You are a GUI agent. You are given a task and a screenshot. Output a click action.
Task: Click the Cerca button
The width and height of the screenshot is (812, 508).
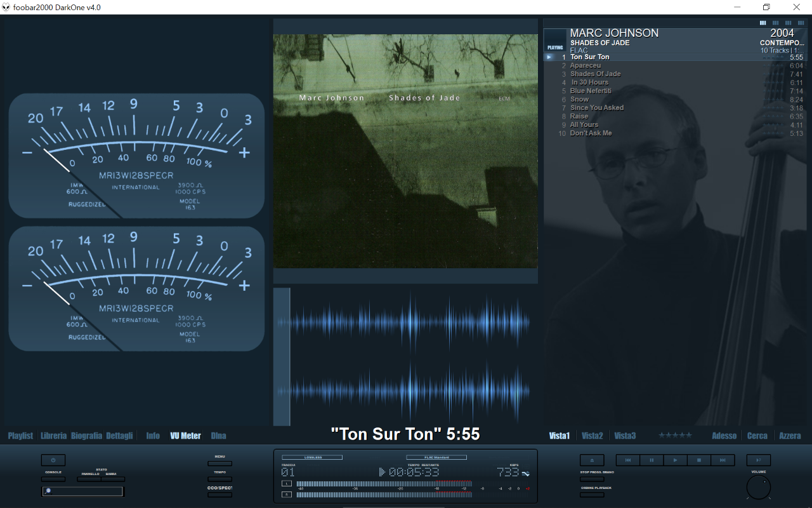757,436
